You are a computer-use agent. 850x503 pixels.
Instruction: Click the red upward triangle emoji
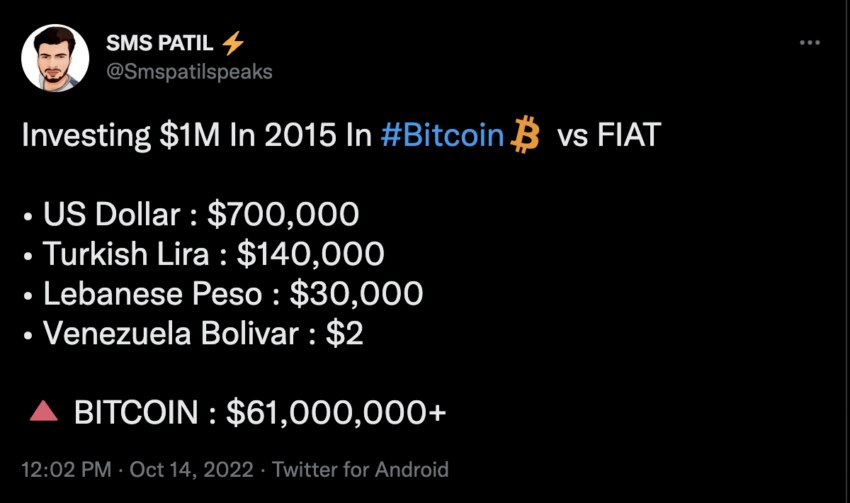(42, 411)
